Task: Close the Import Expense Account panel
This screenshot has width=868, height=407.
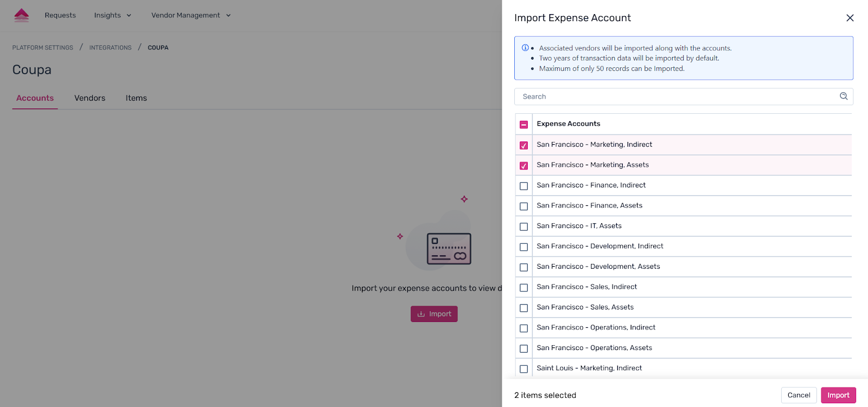Action: [850, 18]
